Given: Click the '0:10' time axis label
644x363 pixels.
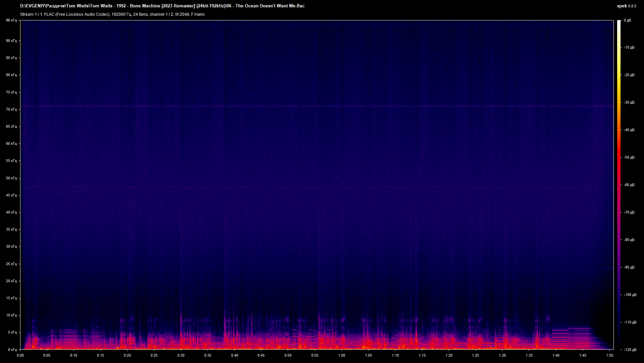Looking at the screenshot, I should coord(74,356).
